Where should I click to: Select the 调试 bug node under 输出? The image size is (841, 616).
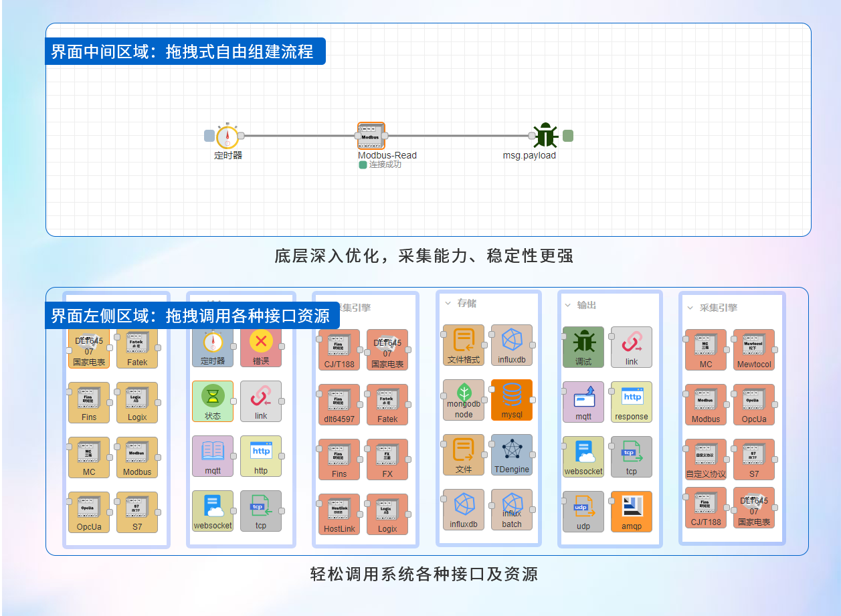point(583,347)
